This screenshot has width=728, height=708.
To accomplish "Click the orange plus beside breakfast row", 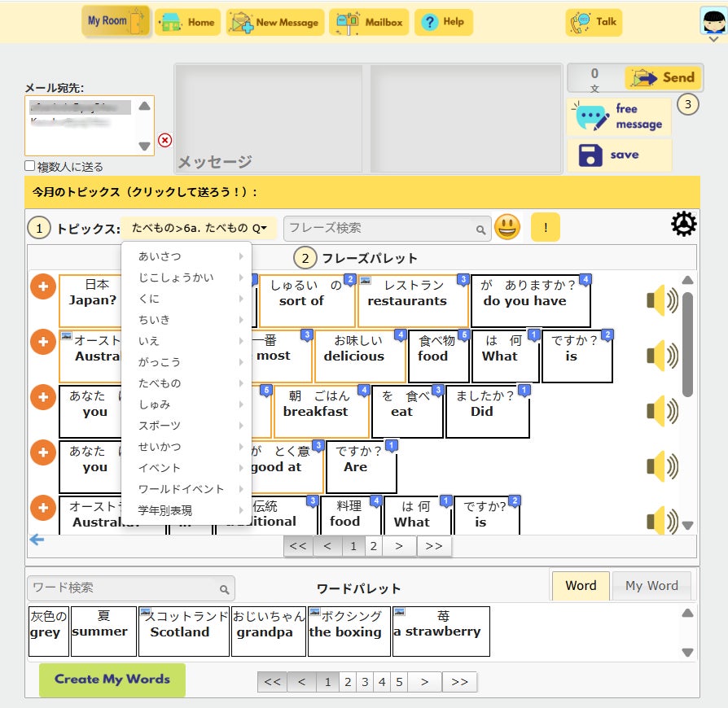I will tap(43, 397).
